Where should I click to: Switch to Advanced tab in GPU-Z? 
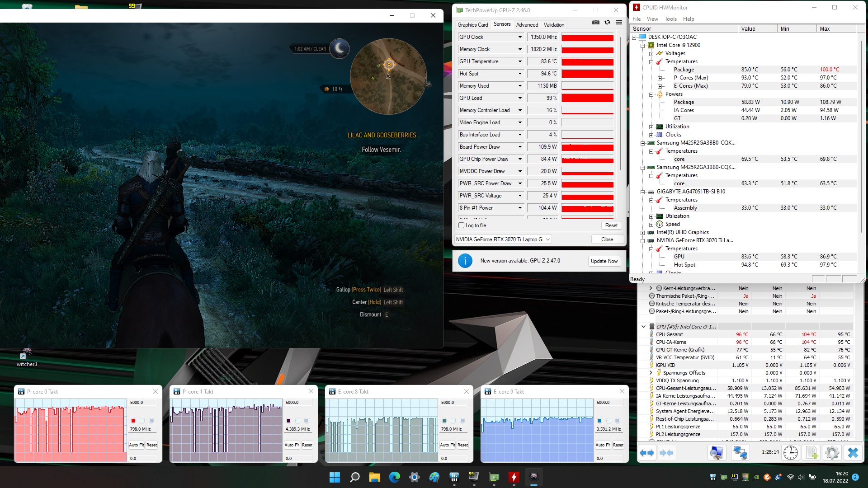(x=527, y=25)
